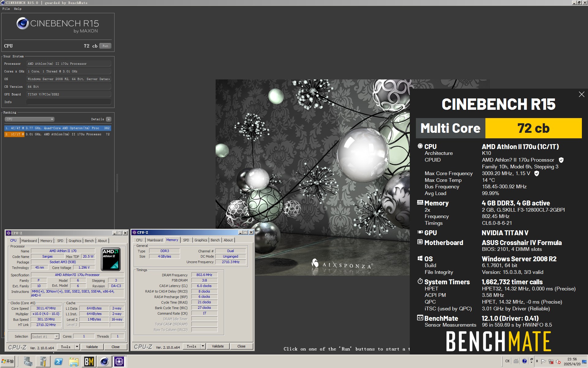Click the BenchMate section icon in panel

point(420,318)
